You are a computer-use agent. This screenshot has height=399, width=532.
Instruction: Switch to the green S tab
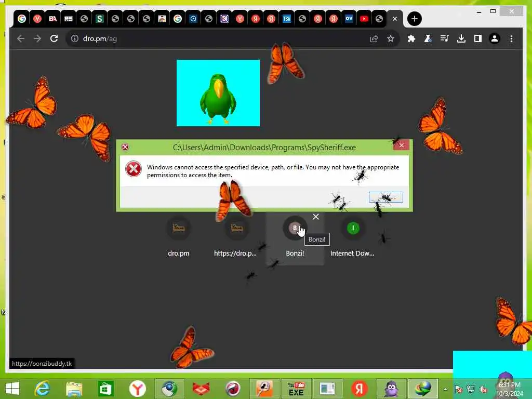[99, 19]
